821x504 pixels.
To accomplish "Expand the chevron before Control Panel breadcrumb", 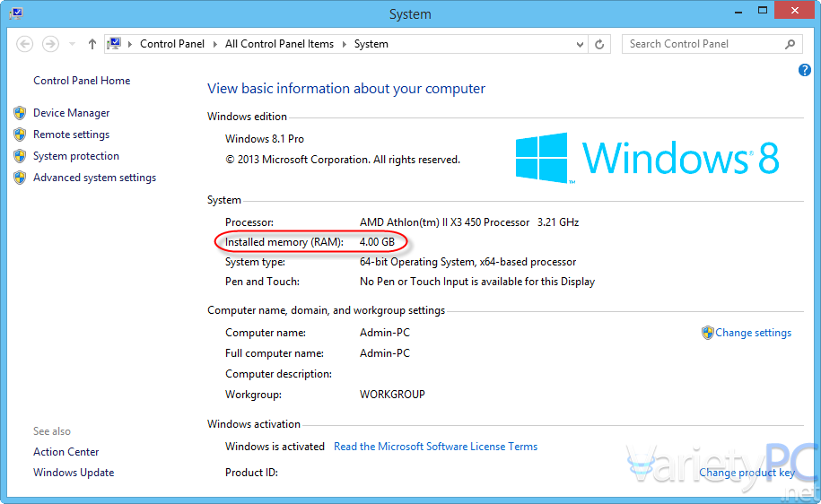I will click(x=130, y=44).
